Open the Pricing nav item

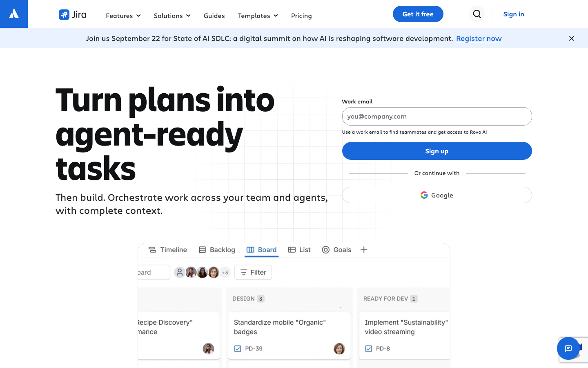301,16
